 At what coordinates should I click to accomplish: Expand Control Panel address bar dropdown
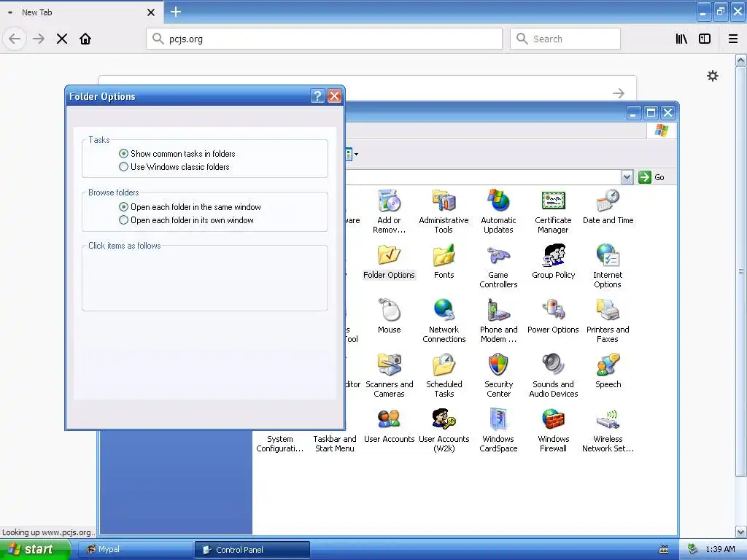pyautogui.click(x=627, y=177)
